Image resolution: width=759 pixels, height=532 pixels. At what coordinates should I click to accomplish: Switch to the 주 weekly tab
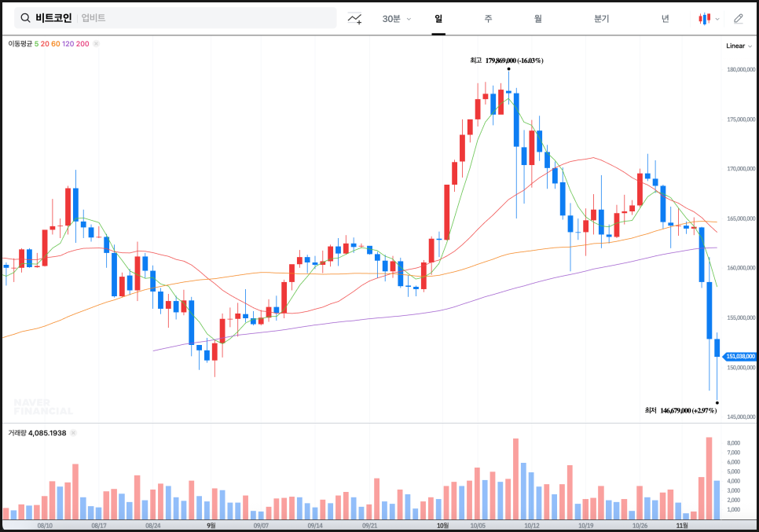488,18
